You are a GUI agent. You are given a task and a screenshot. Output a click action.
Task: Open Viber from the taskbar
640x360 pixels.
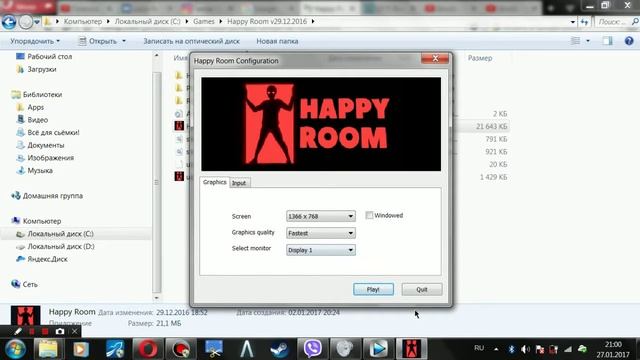click(x=313, y=349)
